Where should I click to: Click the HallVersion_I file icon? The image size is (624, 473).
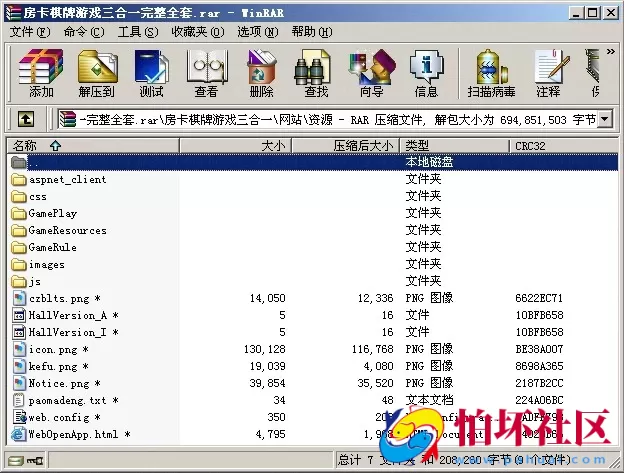(x=19, y=333)
